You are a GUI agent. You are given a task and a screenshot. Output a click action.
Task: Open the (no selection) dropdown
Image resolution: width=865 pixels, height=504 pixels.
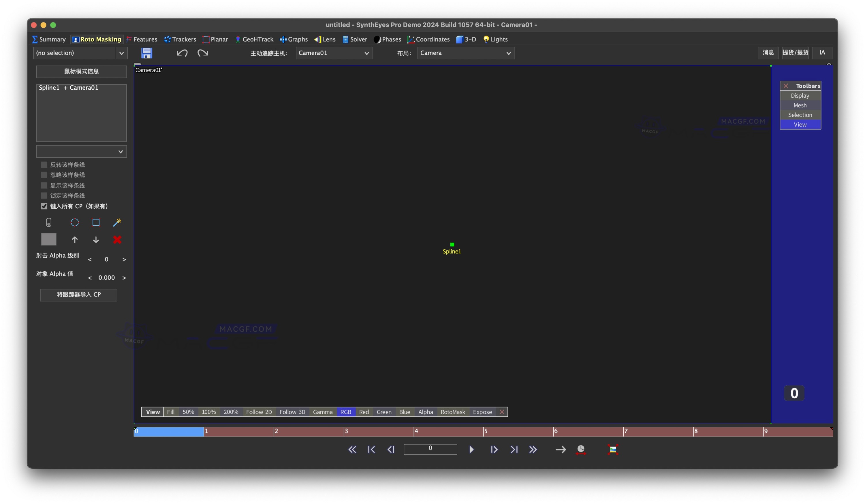pyautogui.click(x=81, y=53)
